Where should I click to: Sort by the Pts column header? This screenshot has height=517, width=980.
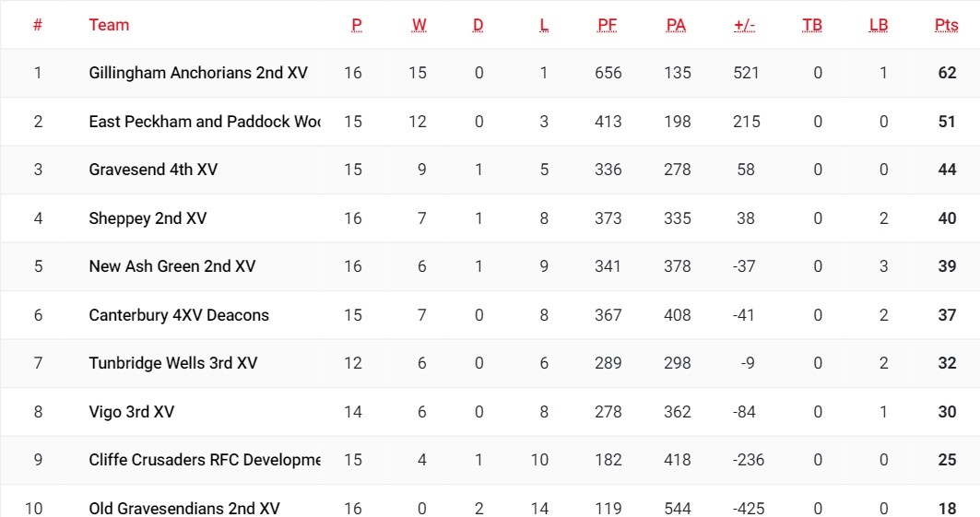pos(946,25)
